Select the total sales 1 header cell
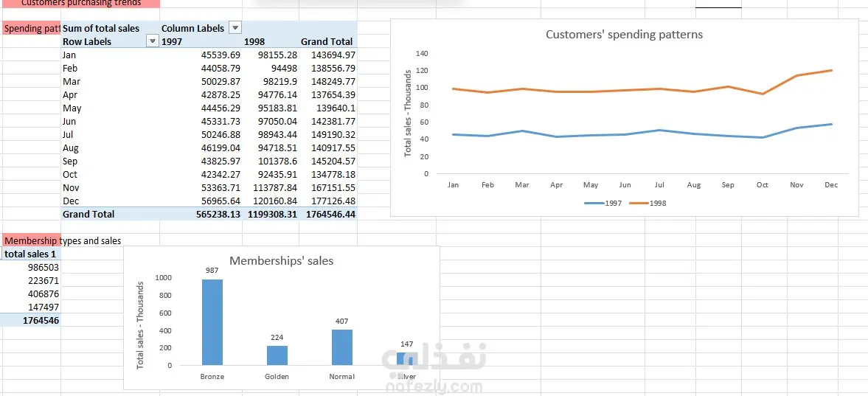This screenshot has height=396, width=868. pyautogui.click(x=30, y=254)
